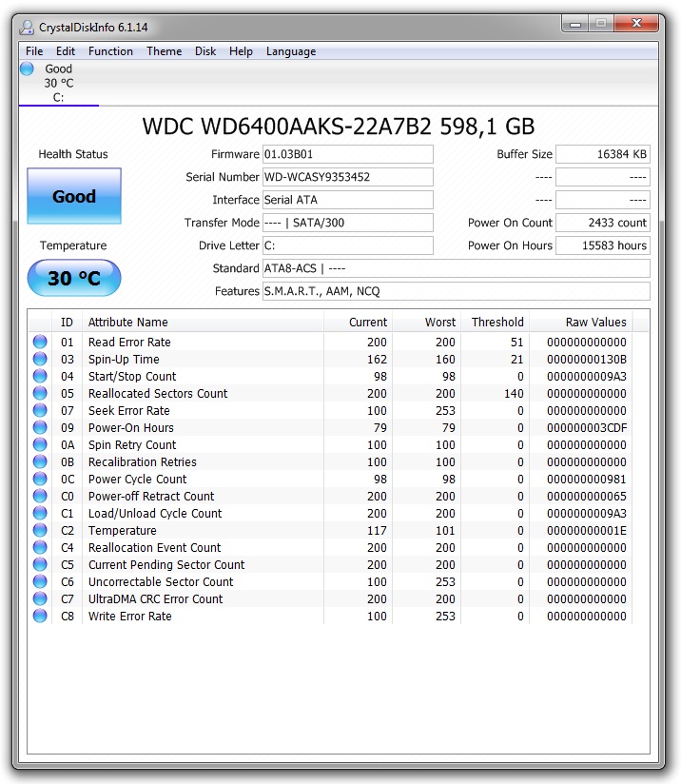Click raw value 000000000065
Screen dimensions: 681x784
[587, 497]
